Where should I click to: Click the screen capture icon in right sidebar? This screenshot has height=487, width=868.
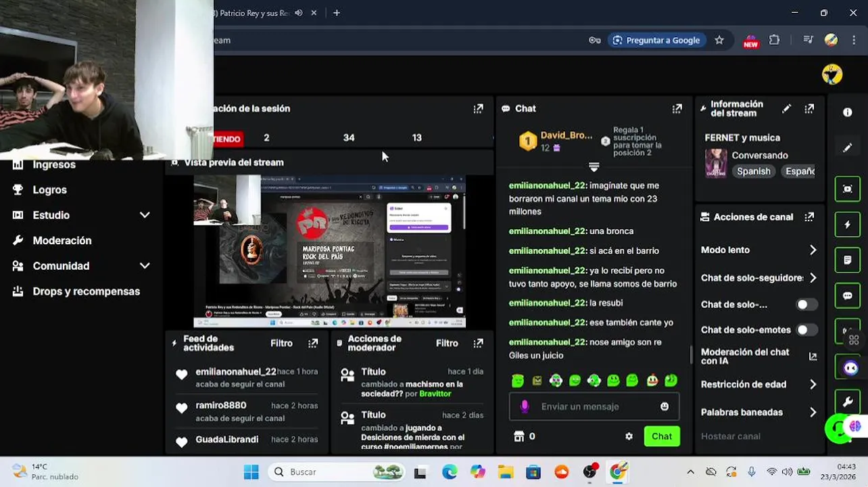[x=847, y=189]
